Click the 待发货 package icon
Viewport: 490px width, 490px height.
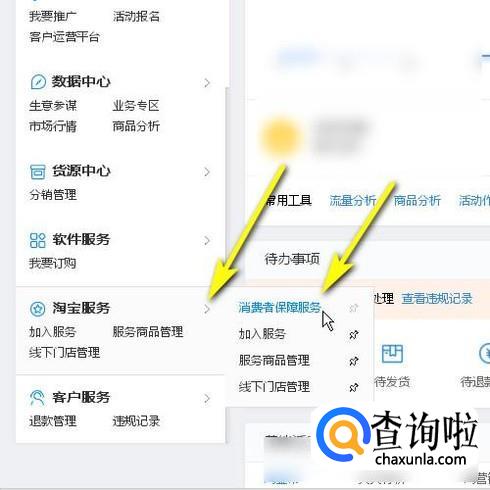coord(392,354)
